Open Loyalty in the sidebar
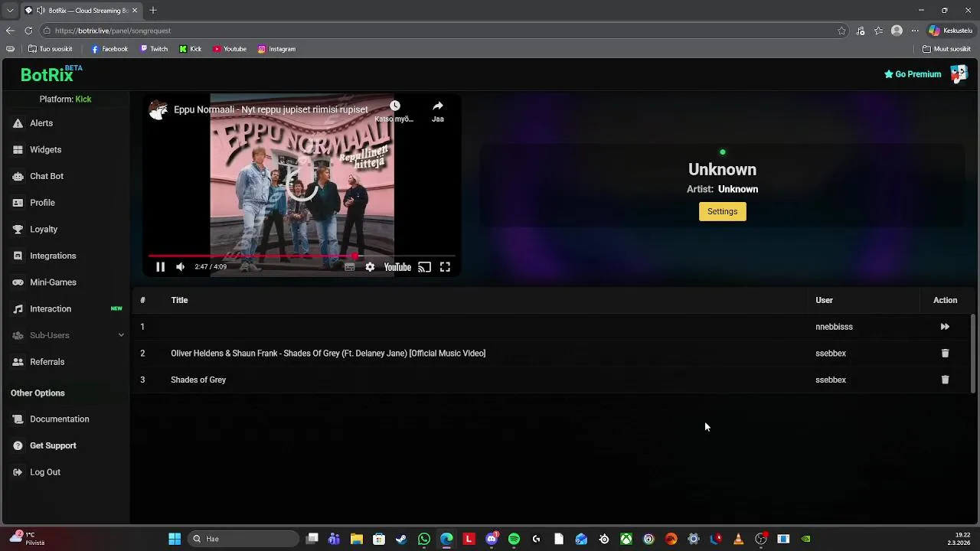The width and height of the screenshot is (980, 551). (44, 230)
